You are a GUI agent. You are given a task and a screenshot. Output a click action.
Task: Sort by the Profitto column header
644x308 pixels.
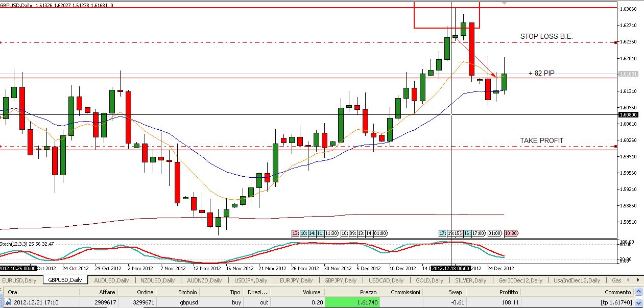click(x=493, y=292)
